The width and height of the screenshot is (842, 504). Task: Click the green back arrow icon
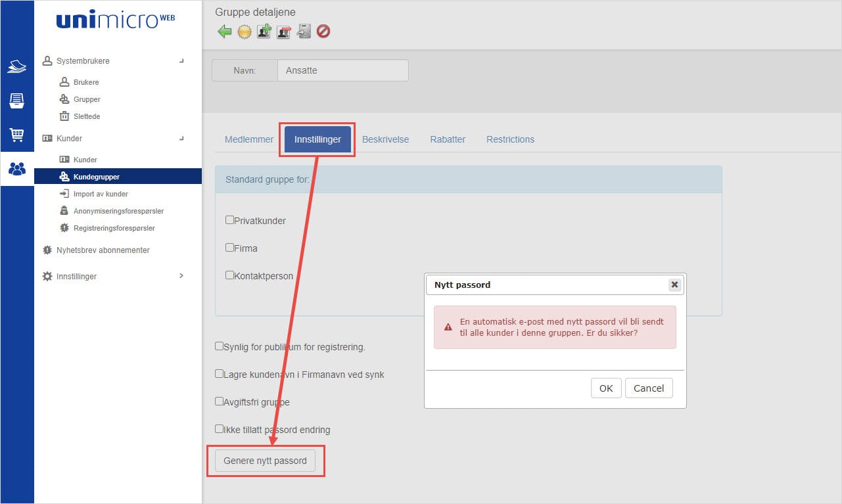(225, 32)
